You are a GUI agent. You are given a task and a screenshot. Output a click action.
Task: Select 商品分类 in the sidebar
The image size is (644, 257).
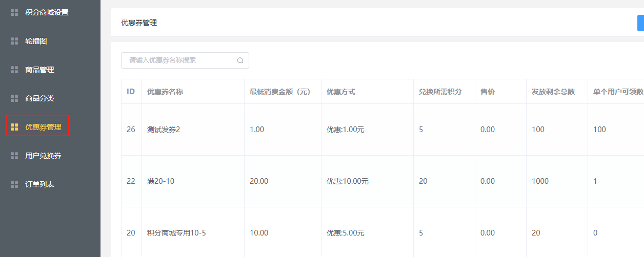(x=39, y=98)
